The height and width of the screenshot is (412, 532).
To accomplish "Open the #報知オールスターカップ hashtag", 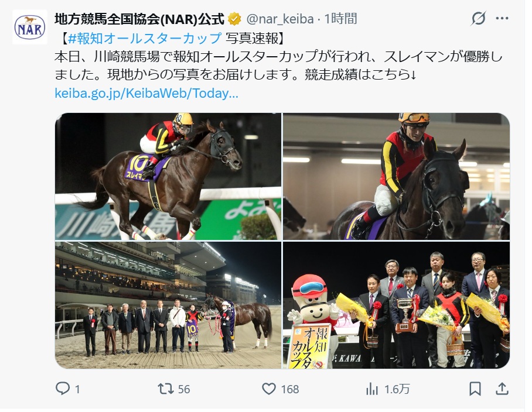I will 145,38.
